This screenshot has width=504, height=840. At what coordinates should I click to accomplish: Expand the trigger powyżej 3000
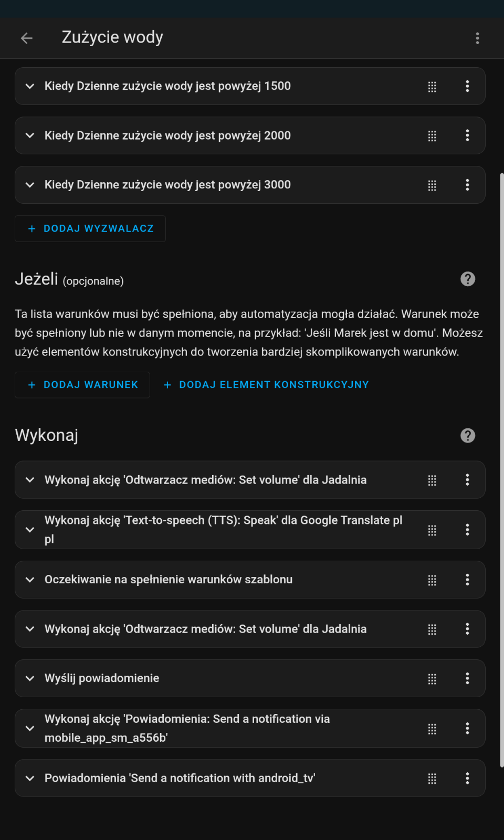30,185
